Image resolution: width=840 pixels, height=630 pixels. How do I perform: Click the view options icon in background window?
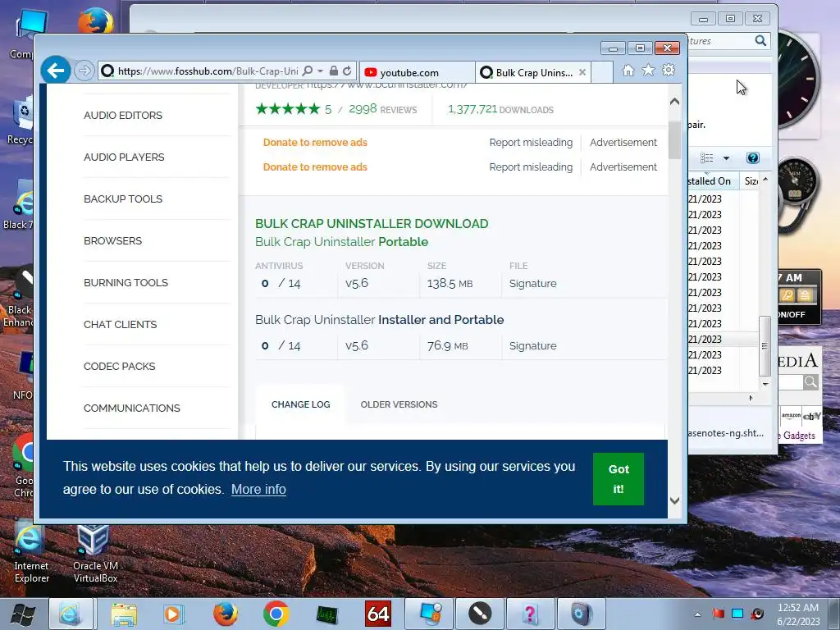706,158
